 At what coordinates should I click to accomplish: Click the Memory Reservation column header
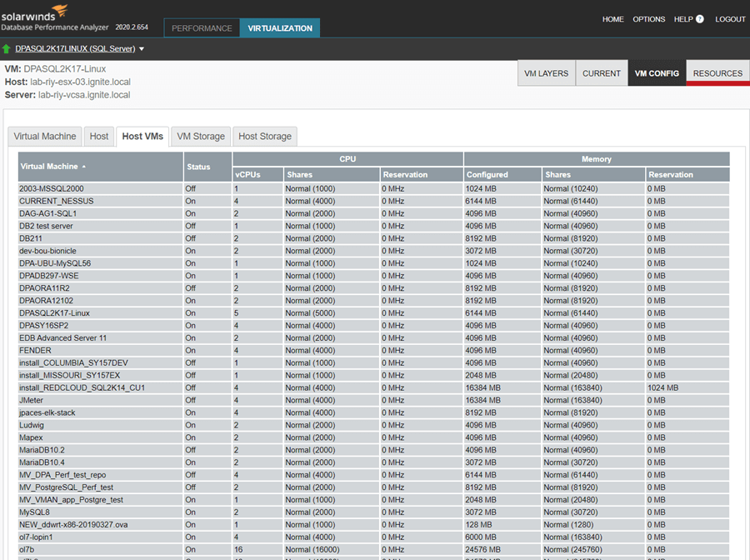point(687,174)
